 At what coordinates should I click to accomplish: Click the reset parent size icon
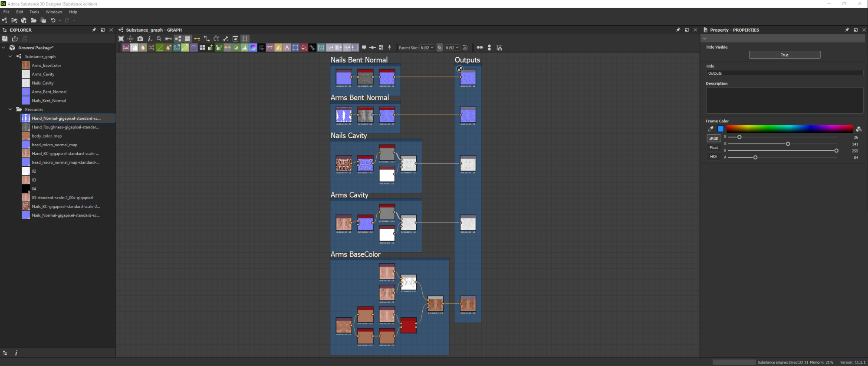(465, 48)
